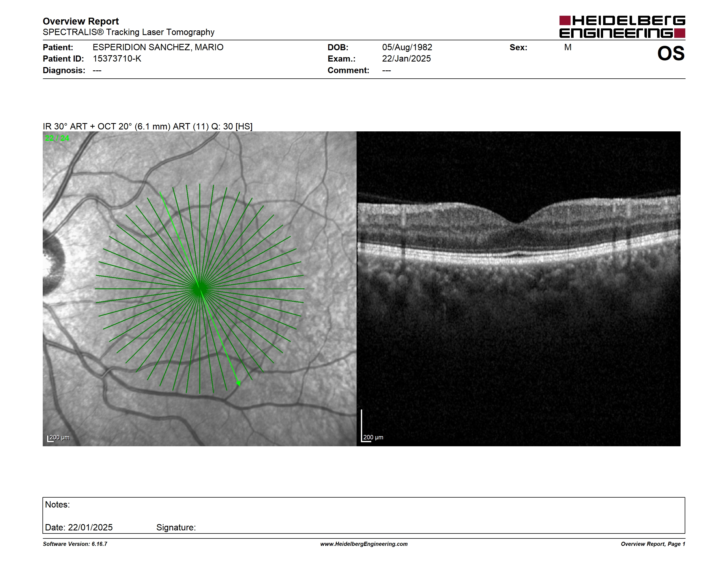Click the "Patient ID:" label
This screenshot has width=728, height=563.
pos(63,59)
